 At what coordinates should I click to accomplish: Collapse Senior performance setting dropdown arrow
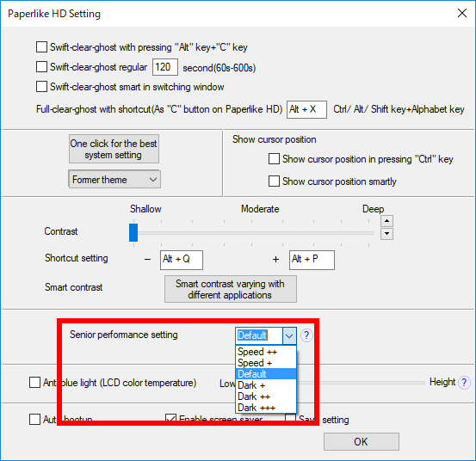click(289, 335)
